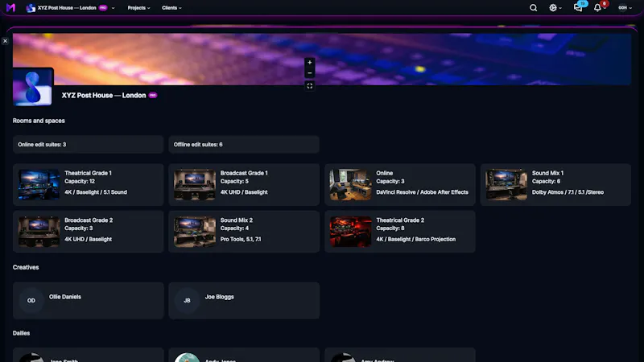Zoom out with the minus button

(x=310, y=72)
